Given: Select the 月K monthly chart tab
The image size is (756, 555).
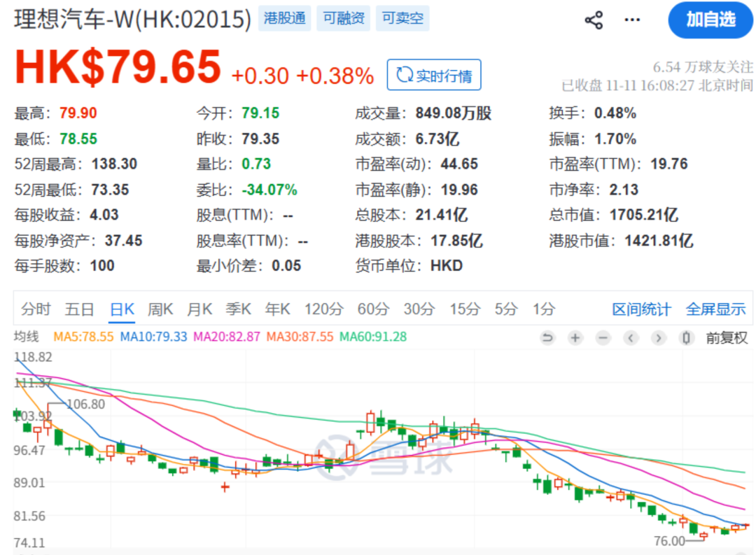Looking at the screenshot, I should pos(199,309).
